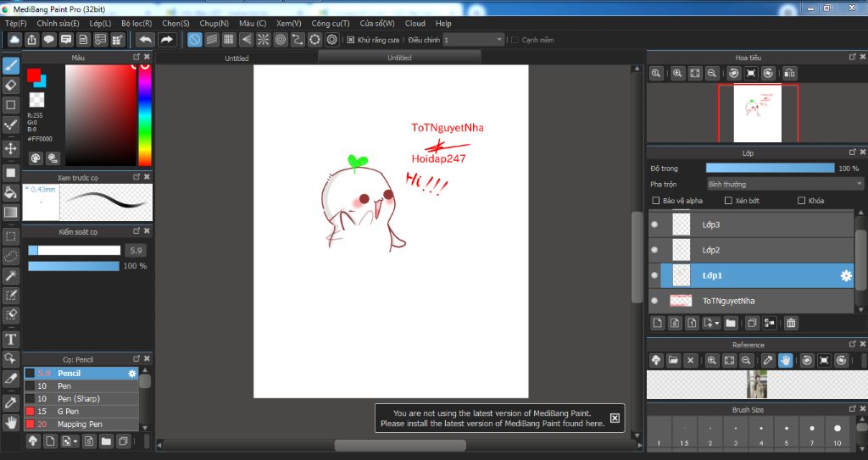Open the Điều chỉnh correction dropdown
868x460 pixels.
(x=473, y=40)
